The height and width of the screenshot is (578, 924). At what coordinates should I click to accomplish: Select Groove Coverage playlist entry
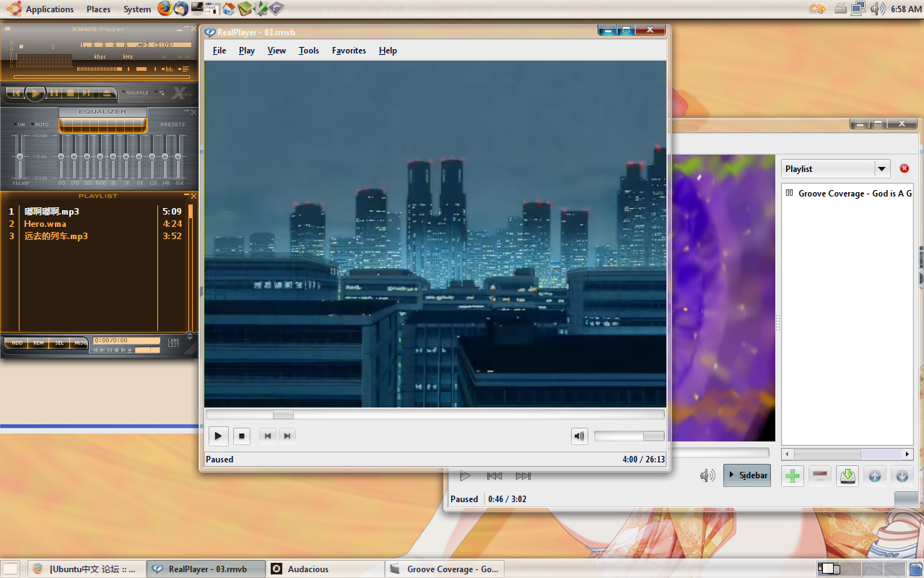[847, 194]
